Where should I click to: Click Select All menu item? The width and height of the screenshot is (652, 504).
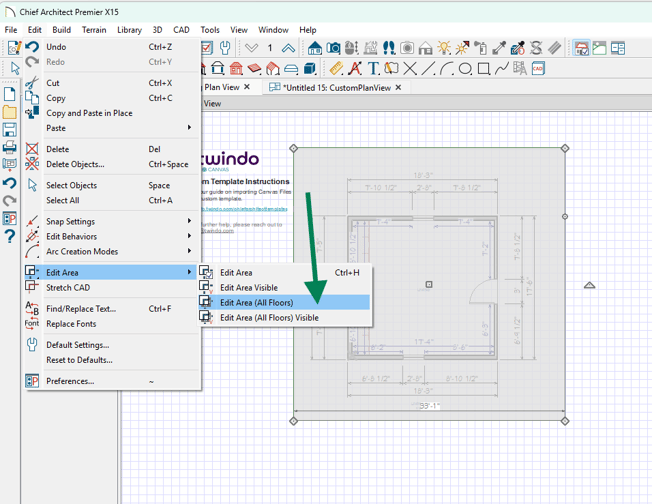(113, 200)
